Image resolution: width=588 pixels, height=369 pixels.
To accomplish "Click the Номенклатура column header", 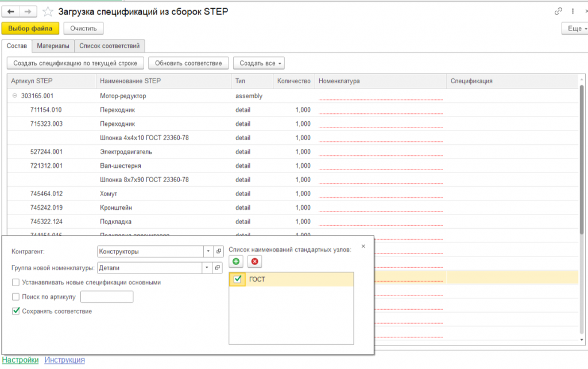I will coord(381,81).
